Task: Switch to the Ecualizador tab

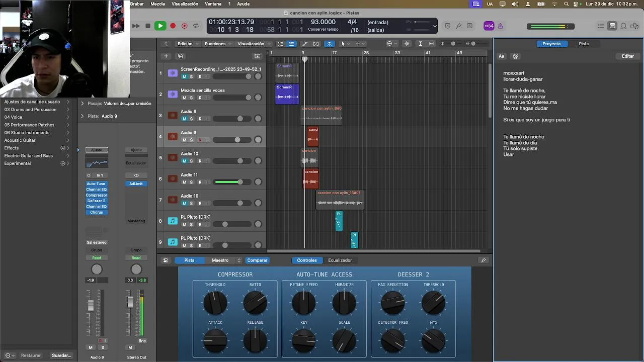Action: click(340, 260)
